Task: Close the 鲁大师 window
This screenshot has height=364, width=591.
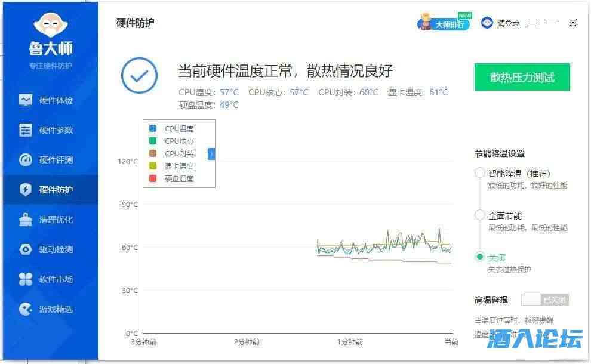Action: pyautogui.click(x=573, y=23)
